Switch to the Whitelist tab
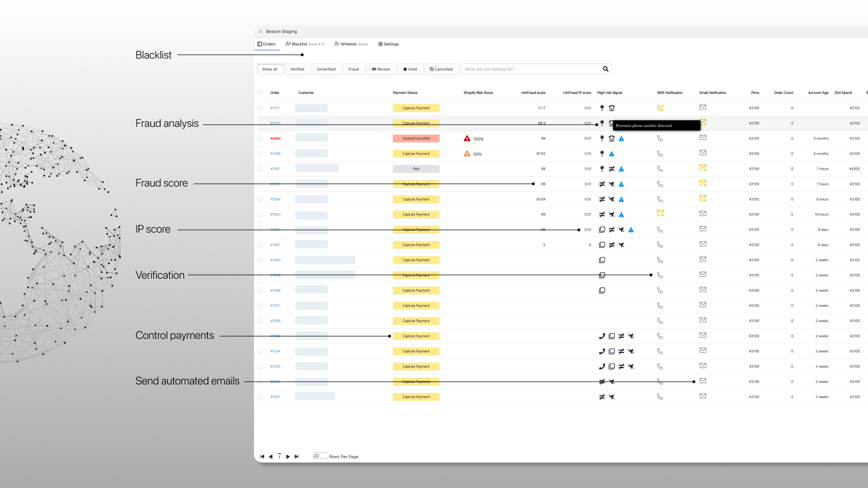This screenshot has height=488, width=868. click(x=351, y=44)
